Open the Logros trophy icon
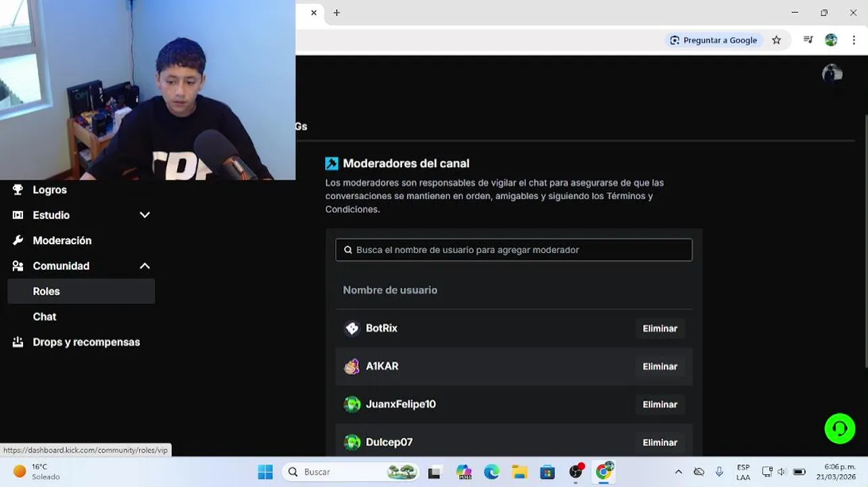Screen dimensions: 868x487 tap(18, 190)
